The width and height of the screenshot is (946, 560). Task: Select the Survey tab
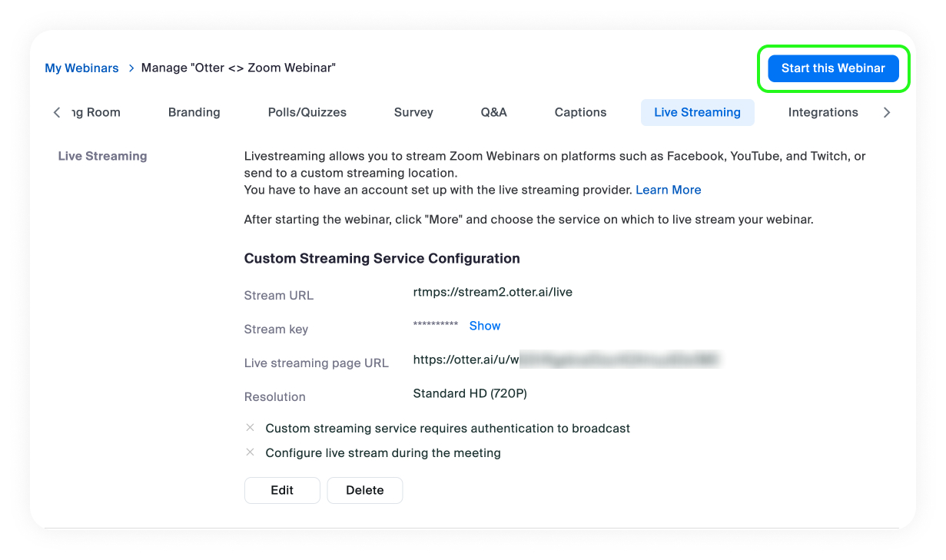tap(413, 112)
